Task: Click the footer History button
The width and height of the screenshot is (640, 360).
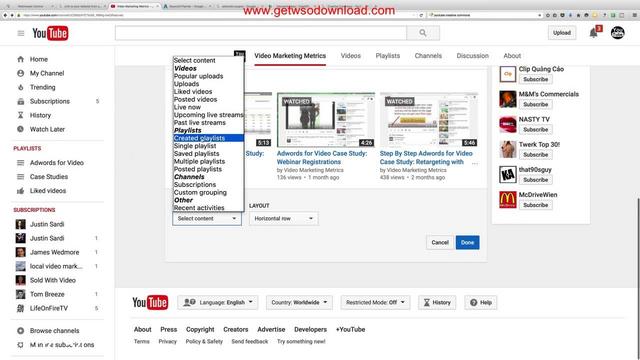Action: click(437, 302)
